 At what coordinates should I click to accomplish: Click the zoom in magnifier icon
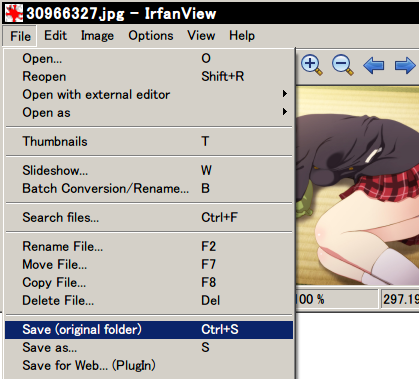tap(312, 65)
